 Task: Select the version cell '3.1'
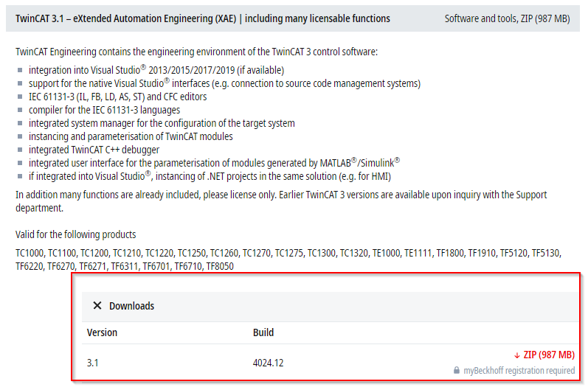coord(93,363)
